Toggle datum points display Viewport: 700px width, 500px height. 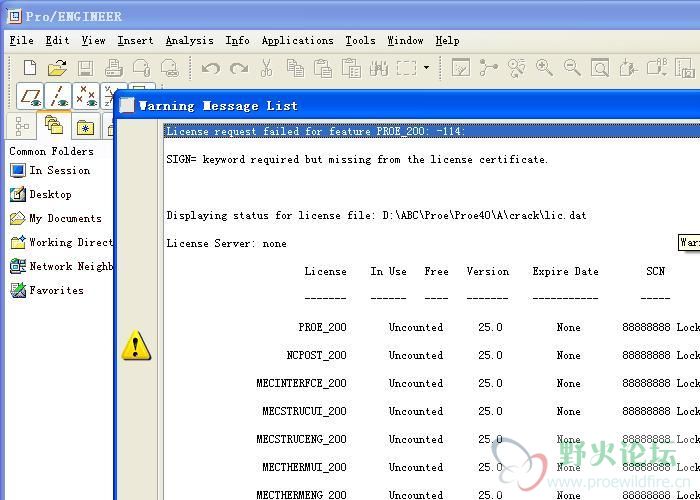(86, 96)
